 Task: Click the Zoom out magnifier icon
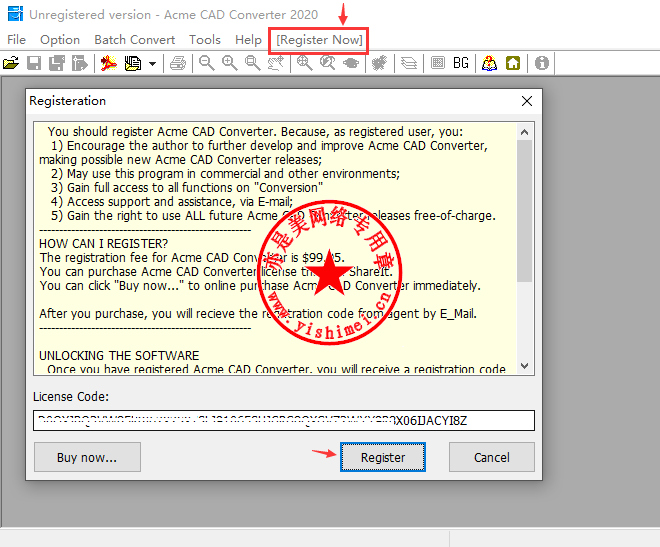(206, 63)
